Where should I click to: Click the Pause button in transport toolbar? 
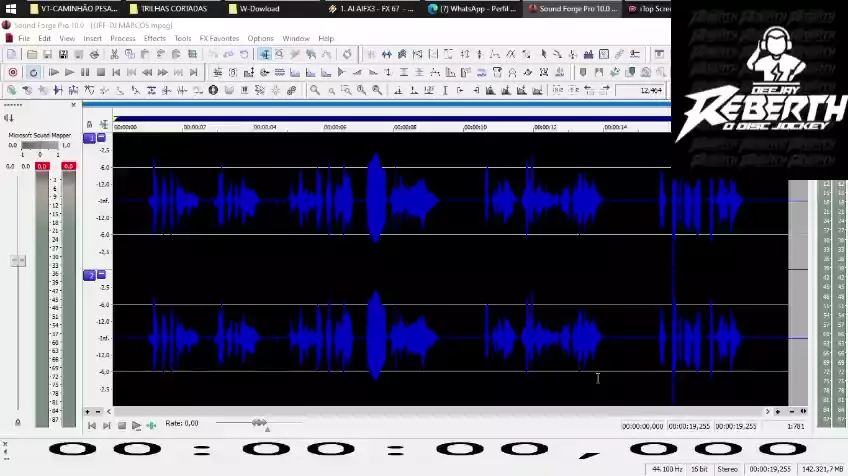(85, 72)
